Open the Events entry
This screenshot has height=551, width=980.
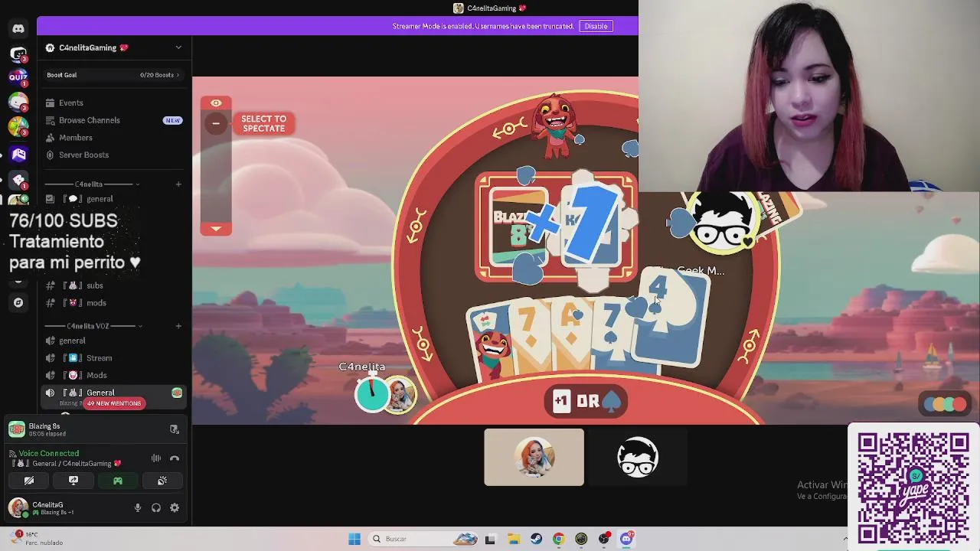115,103
